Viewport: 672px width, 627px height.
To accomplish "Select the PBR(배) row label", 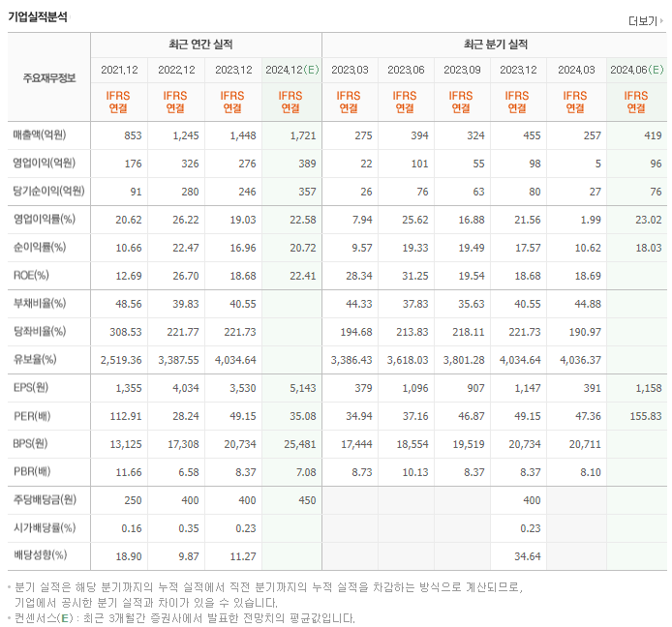I will 32,471.
